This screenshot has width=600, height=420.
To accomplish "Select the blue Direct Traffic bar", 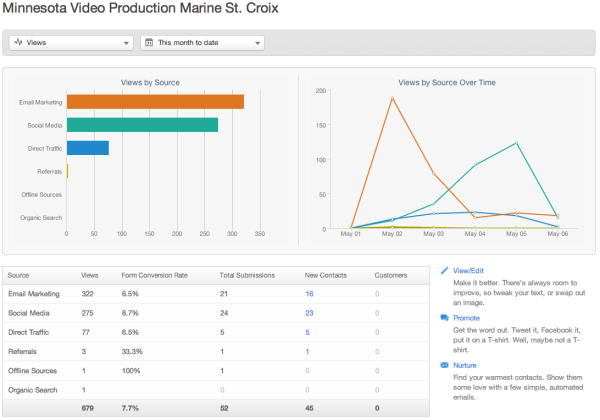I will (x=87, y=148).
